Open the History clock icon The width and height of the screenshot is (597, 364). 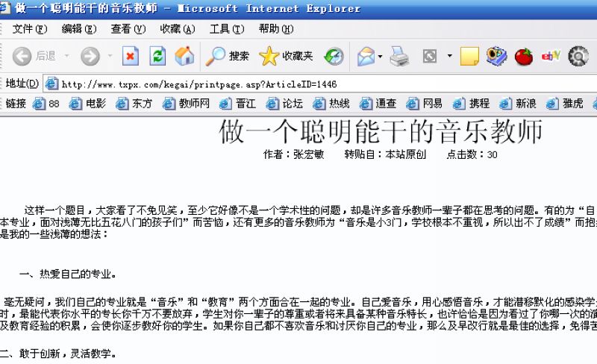tap(334, 57)
